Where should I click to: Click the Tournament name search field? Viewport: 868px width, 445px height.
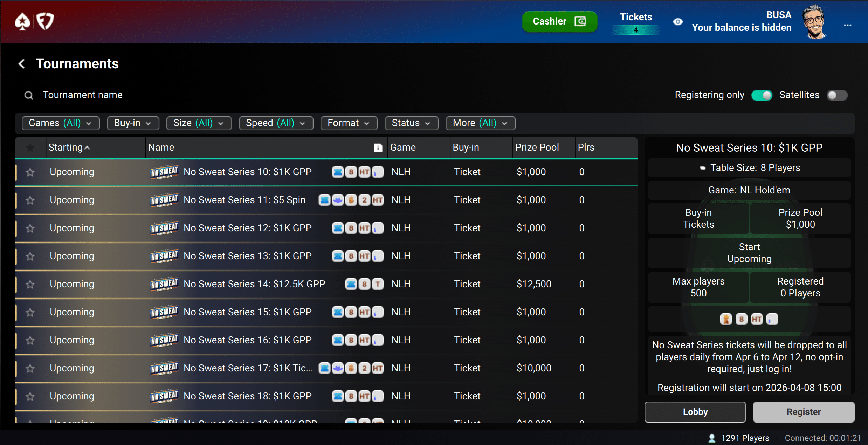[83, 95]
